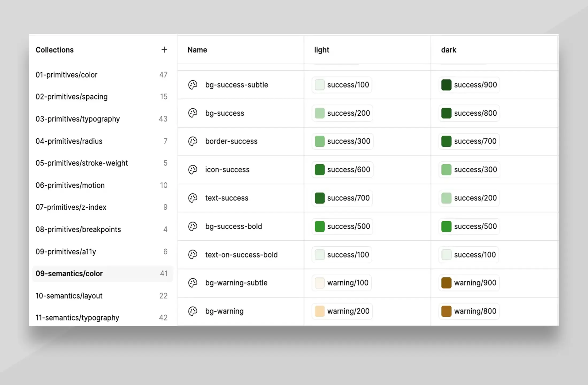The height and width of the screenshot is (385, 588).
Task: Click the palette icon beside text-on-success-bold
Action: pyautogui.click(x=193, y=255)
